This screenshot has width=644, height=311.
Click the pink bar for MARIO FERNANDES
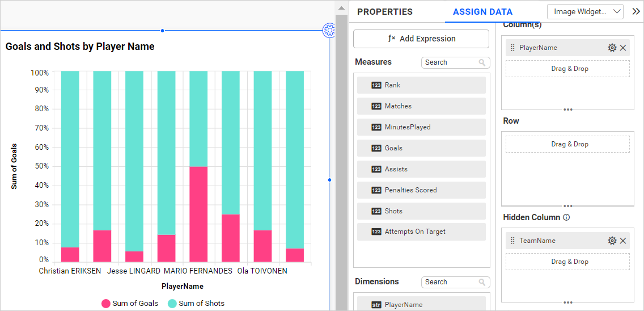[x=198, y=213]
